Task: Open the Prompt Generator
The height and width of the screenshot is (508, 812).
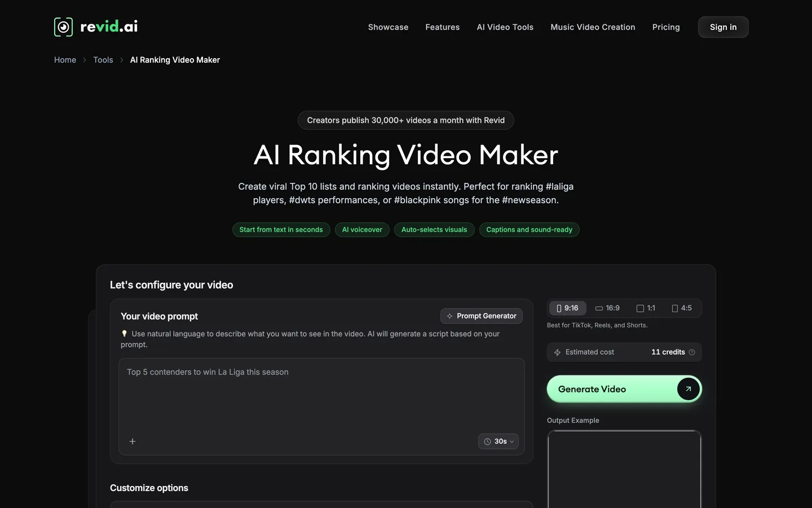Action: [x=482, y=316]
